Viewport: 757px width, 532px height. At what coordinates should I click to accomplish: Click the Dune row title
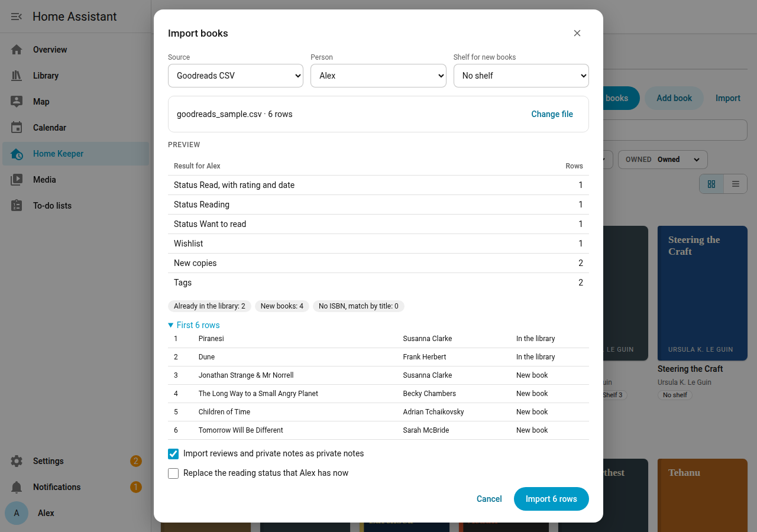pyautogui.click(x=206, y=357)
